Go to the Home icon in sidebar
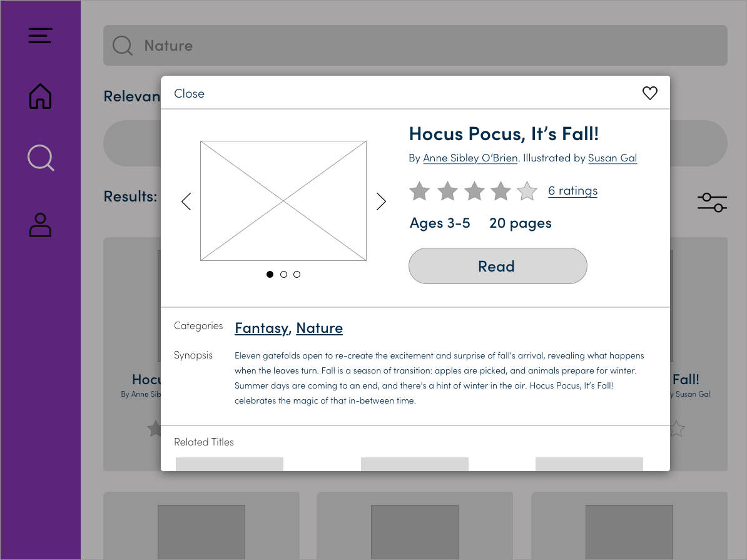747x560 pixels. click(41, 96)
